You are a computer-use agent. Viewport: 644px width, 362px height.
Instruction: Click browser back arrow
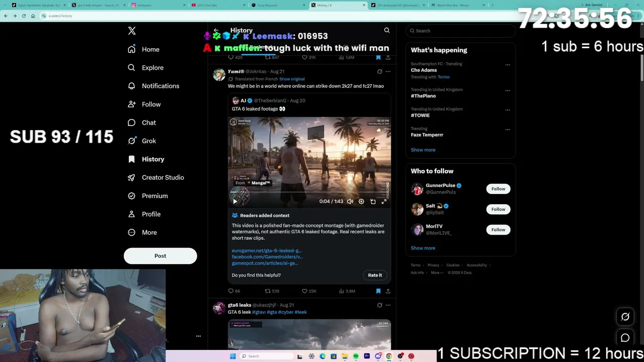point(6,16)
